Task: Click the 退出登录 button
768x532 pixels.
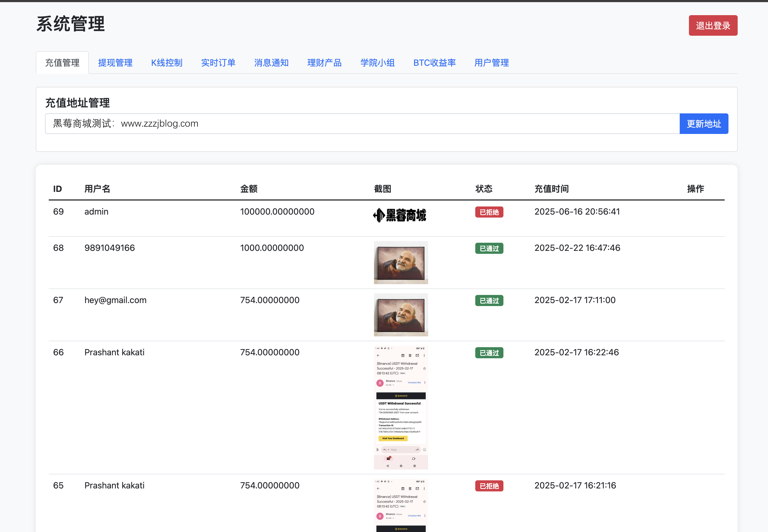Action: click(713, 25)
